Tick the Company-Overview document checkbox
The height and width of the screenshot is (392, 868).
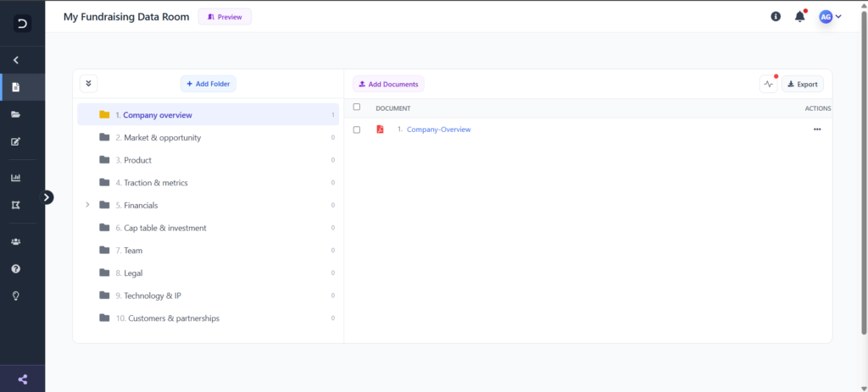click(357, 130)
